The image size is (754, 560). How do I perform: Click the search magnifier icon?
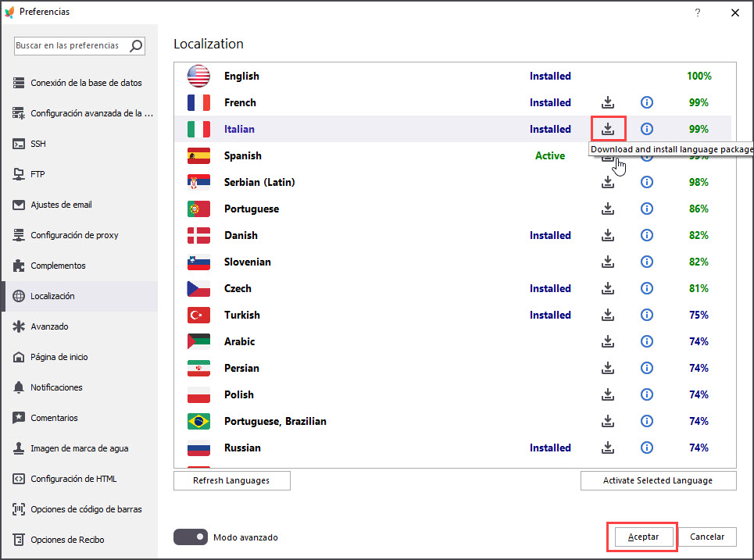pos(136,45)
